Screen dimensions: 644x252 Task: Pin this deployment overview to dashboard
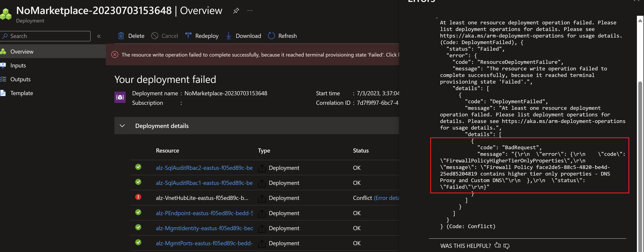(236, 11)
